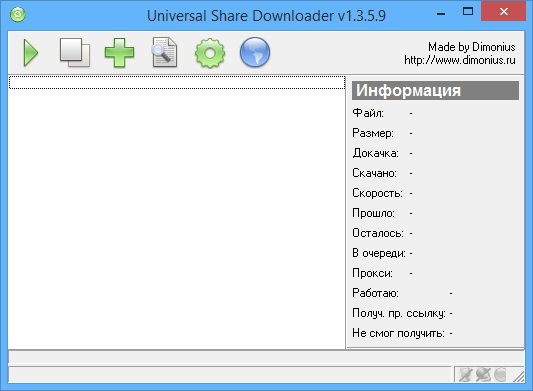Viewport: 533px width, 391px height.
Task: Minimize the Universal Share Downloader window
Action: click(441, 14)
